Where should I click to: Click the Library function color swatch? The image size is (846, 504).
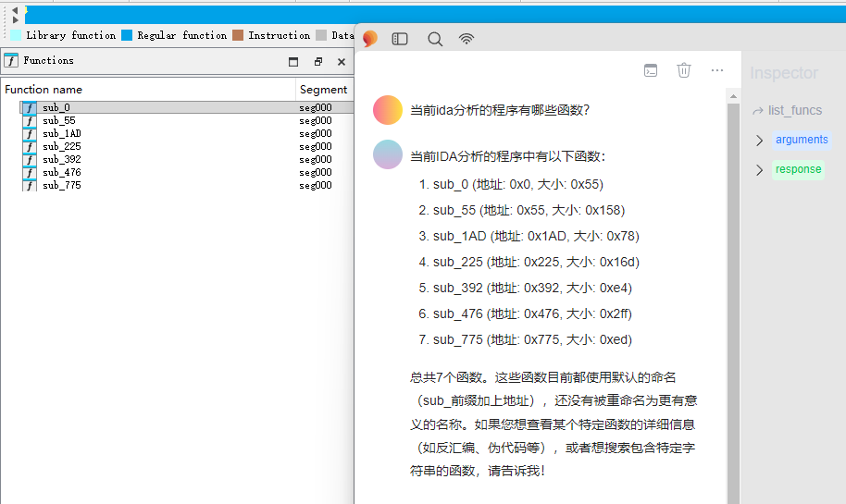tap(16, 35)
